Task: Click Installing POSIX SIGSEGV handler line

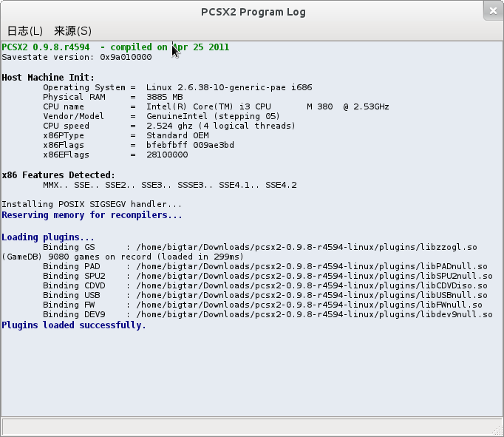Action: [92, 204]
